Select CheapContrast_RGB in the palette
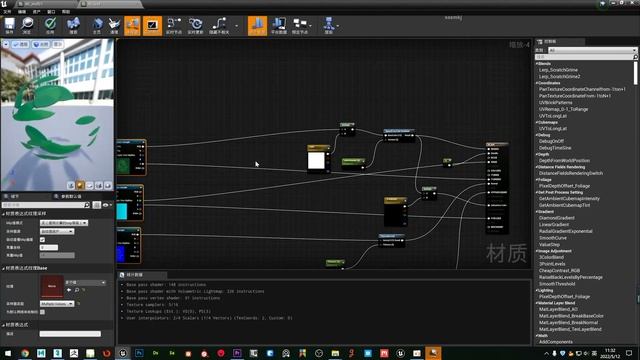Viewport: 640px width, 360px height. [x=560, y=271]
